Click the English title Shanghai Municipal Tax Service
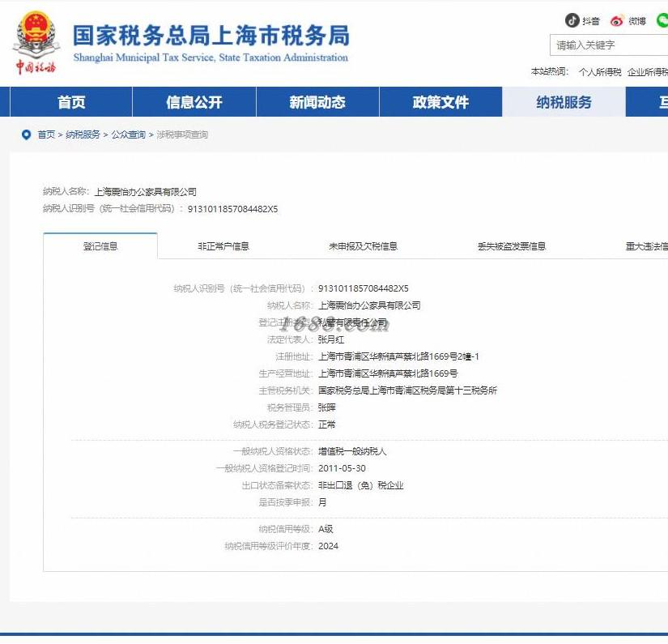The height and width of the screenshot is (644, 668). (211, 58)
